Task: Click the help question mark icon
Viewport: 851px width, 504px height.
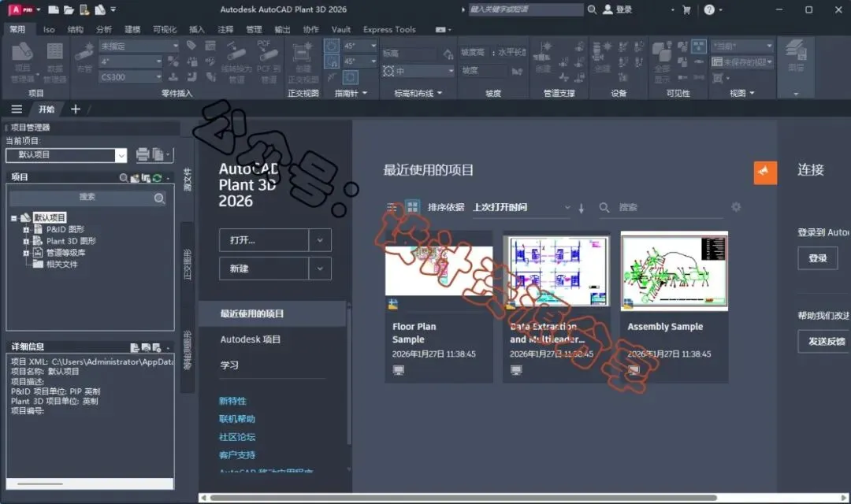Action: [709, 9]
